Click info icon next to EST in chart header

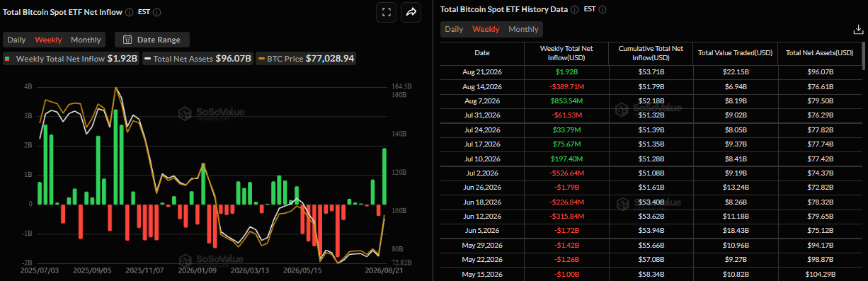click(x=156, y=12)
